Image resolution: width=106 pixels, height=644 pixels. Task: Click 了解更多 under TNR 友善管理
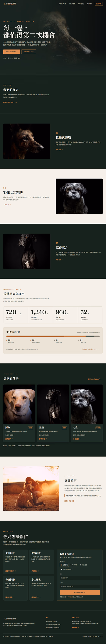[7, 205]
